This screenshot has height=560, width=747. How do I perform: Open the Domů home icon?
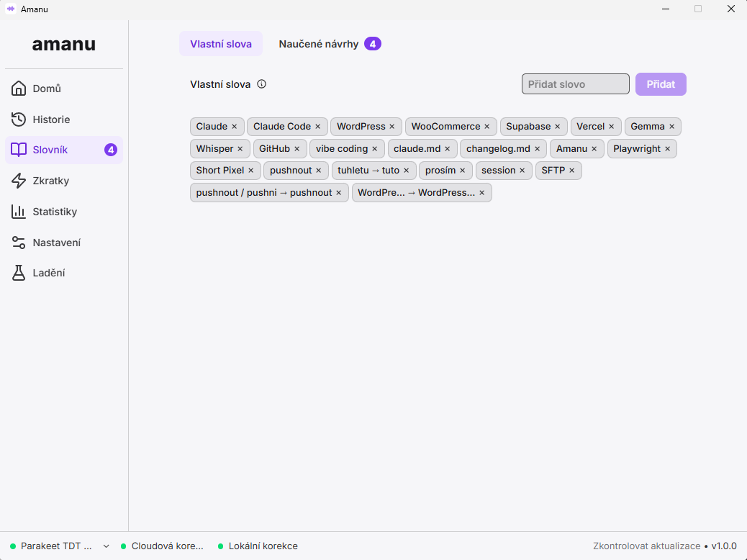(x=19, y=88)
